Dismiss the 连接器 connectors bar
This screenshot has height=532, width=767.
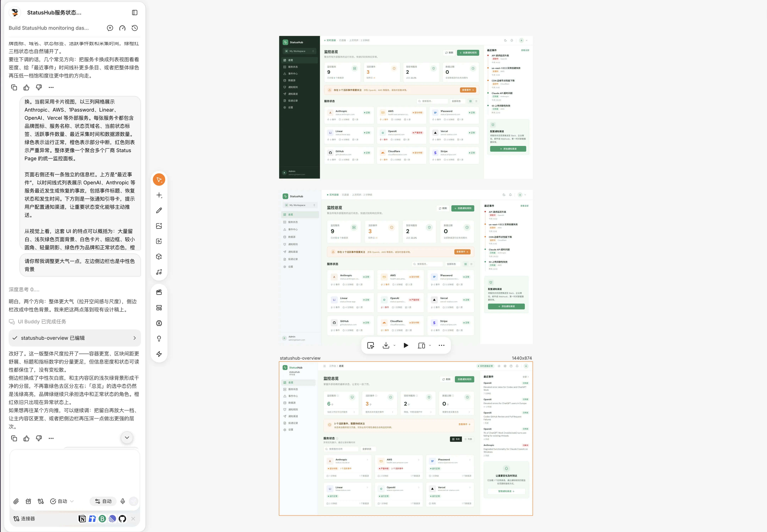pos(133,519)
